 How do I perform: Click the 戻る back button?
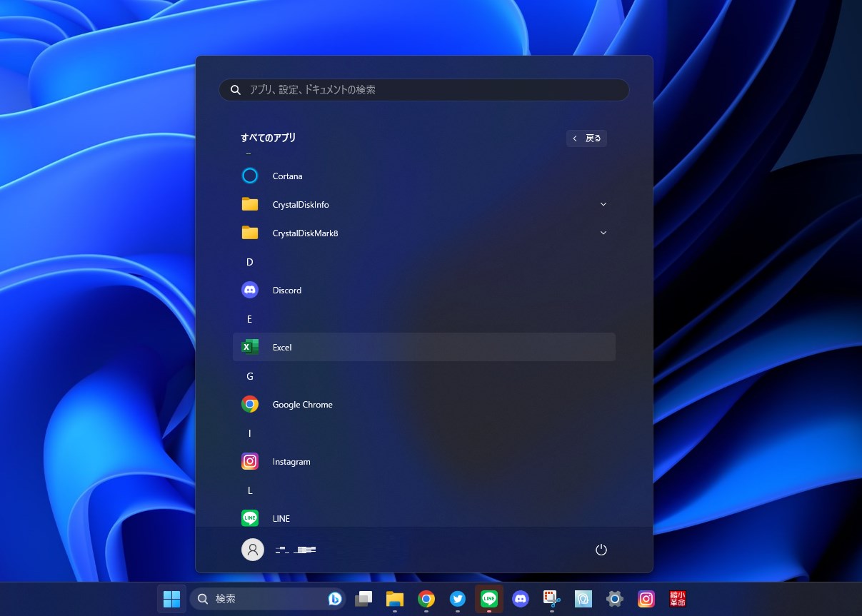click(587, 138)
